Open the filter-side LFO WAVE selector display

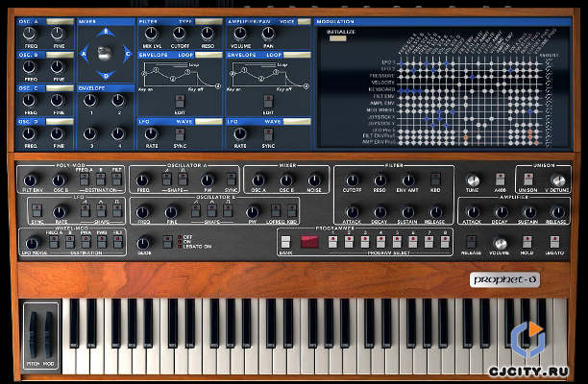tap(208, 121)
